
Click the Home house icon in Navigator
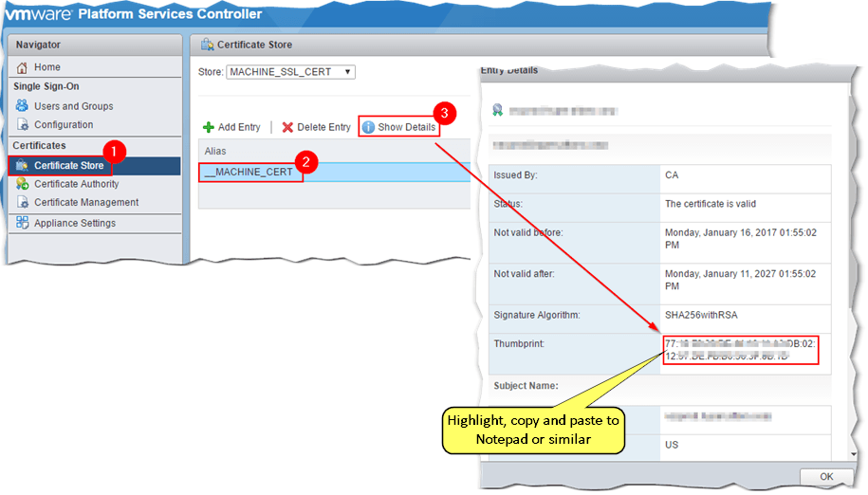coord(22,67)
